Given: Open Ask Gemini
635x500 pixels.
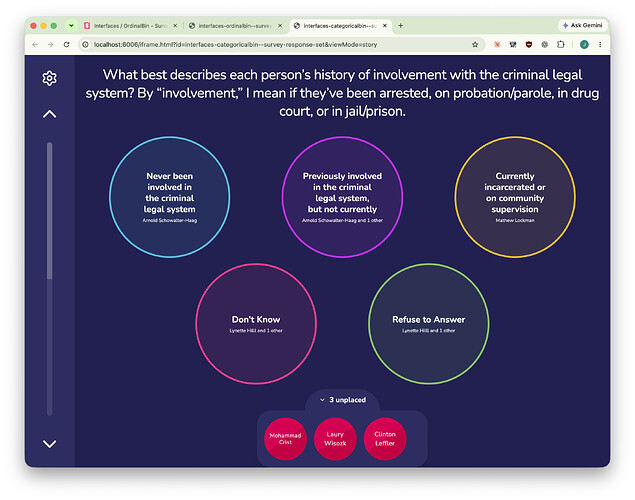Looking at the screenshot, I should pyautogui.click(x=582, y=25).
